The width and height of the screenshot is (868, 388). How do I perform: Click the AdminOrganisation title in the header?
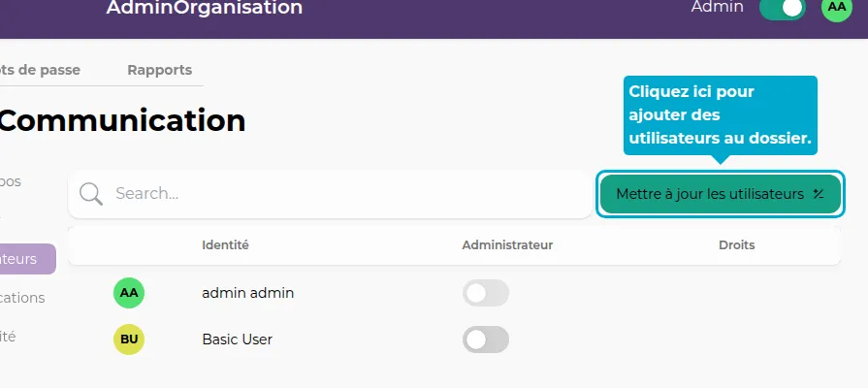[x=205, y=8]
